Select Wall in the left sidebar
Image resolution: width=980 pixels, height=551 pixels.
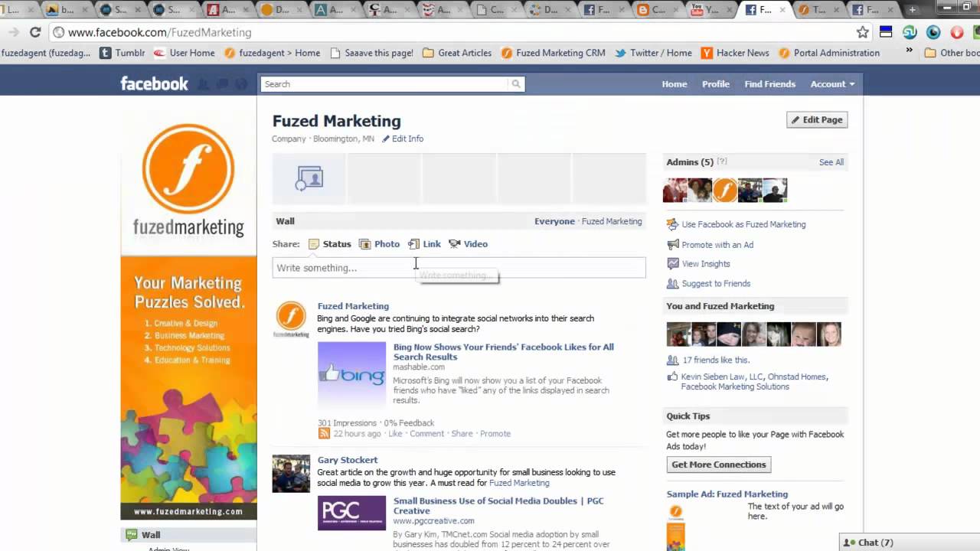151,535
